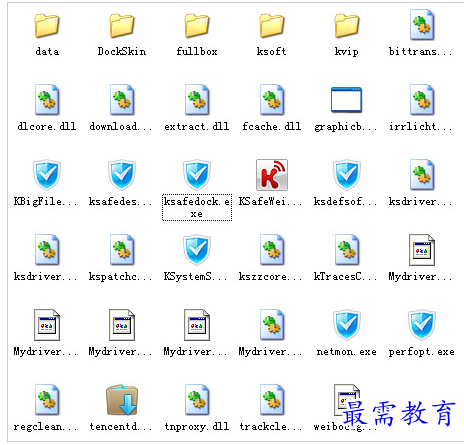Viewport: 464px width, 445px height.
Task: Select the graphicb window-style icon
Action: 346,100
